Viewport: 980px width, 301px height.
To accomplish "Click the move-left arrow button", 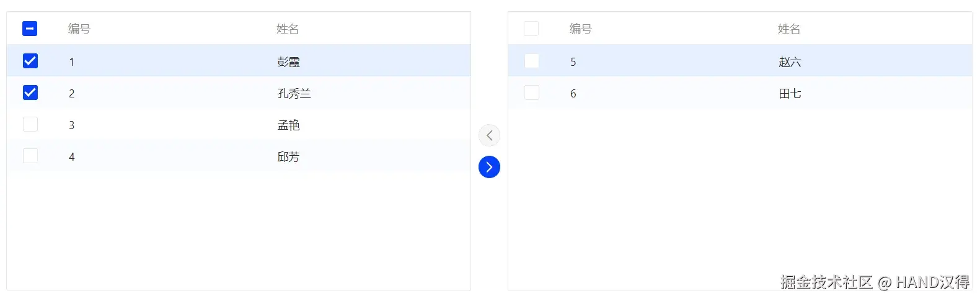I will point(489,135).
